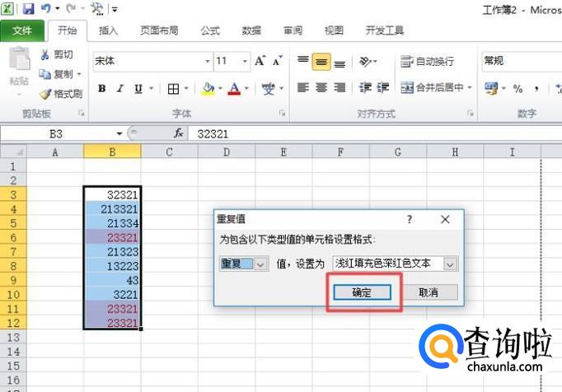Viewport: 562px width, 392px height.
Task: Click the Save icon in quick access toolbar
Action: point(28,9)
